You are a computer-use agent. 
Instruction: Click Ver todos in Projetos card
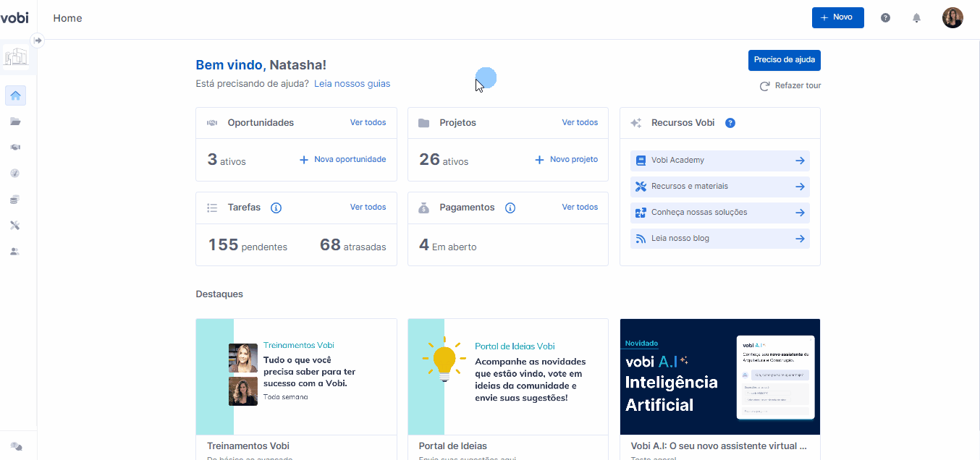pyautogui.click(x=580, y=123)
